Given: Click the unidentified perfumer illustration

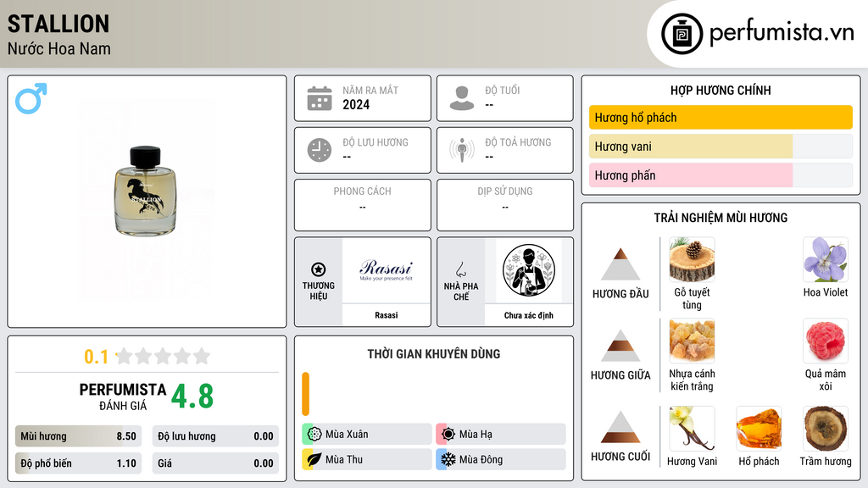Looking at the screenshot, I should [529, 270].
